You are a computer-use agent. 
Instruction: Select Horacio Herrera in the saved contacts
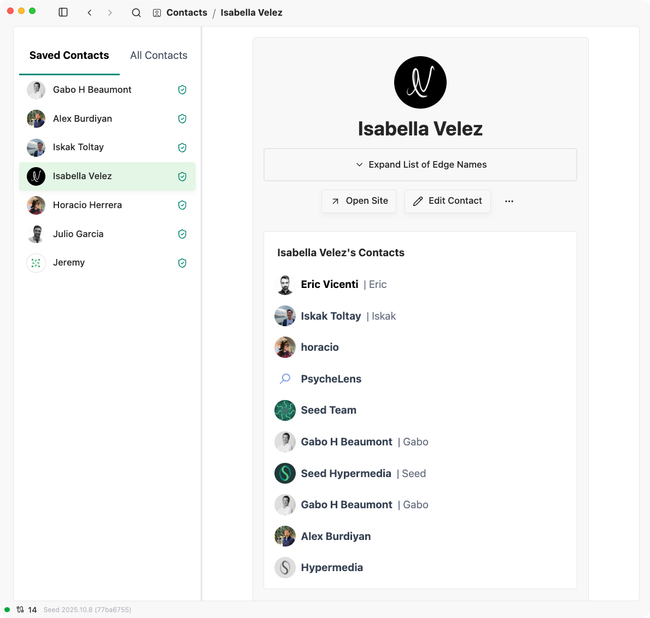87,205
